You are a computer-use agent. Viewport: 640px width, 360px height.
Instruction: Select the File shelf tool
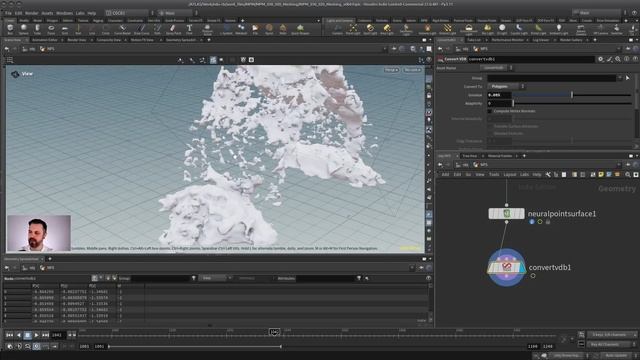click(x=255, y=29)
